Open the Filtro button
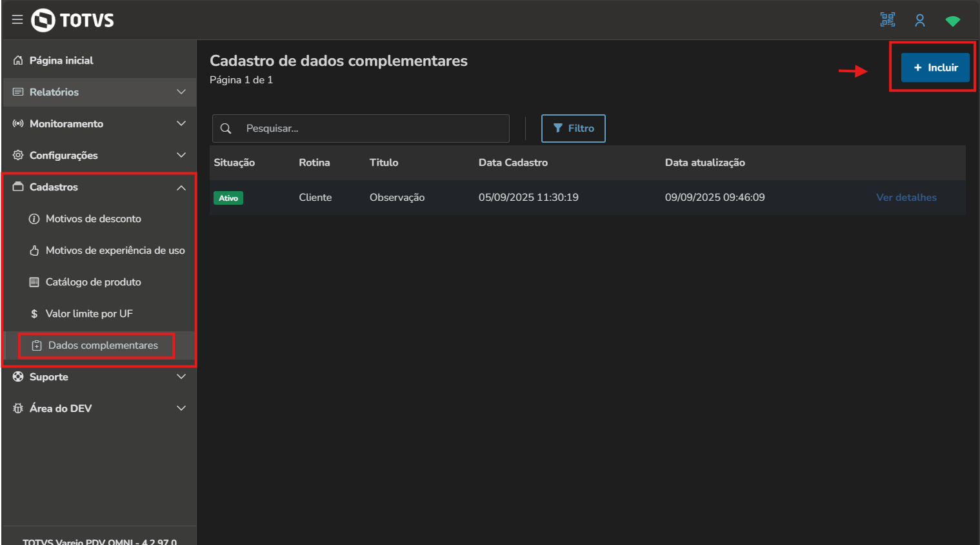980x545 pixels. pyautogui.click(x=573, y=129)
